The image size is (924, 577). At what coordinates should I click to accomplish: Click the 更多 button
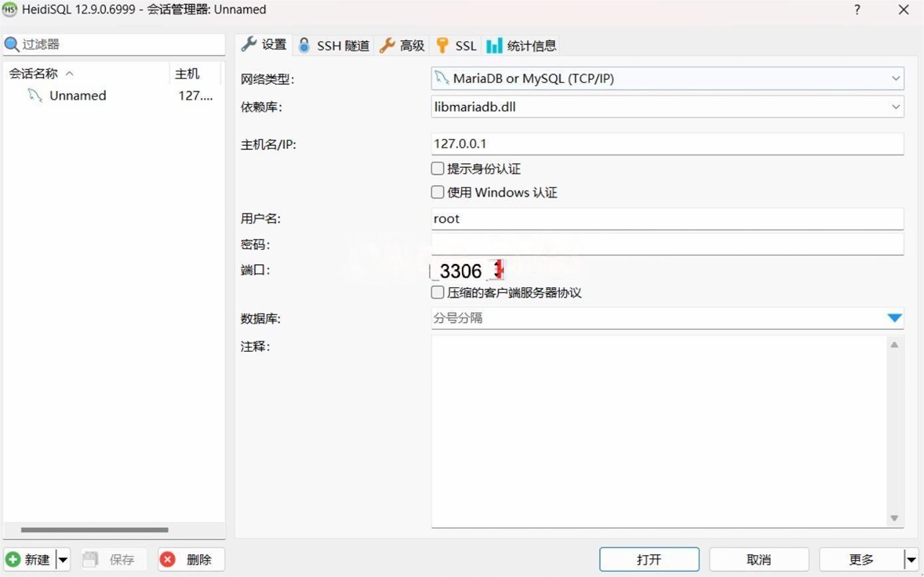(x=862, y=560)
